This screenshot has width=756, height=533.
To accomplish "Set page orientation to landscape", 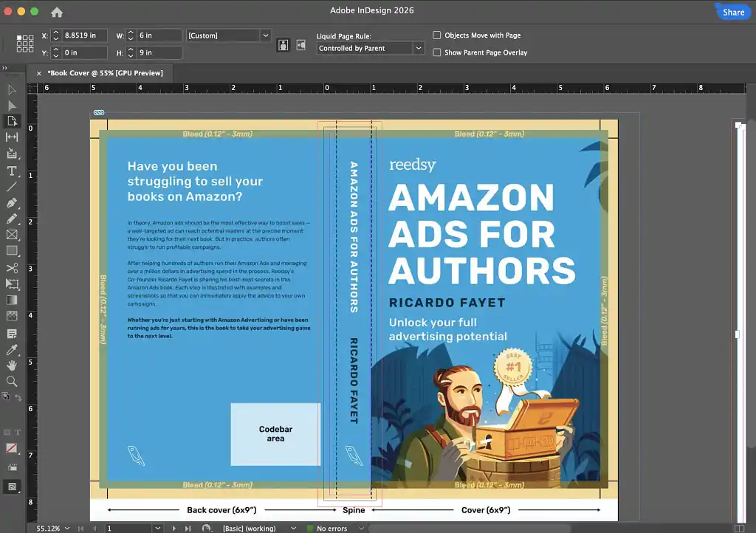I will (x=300, y=45).
